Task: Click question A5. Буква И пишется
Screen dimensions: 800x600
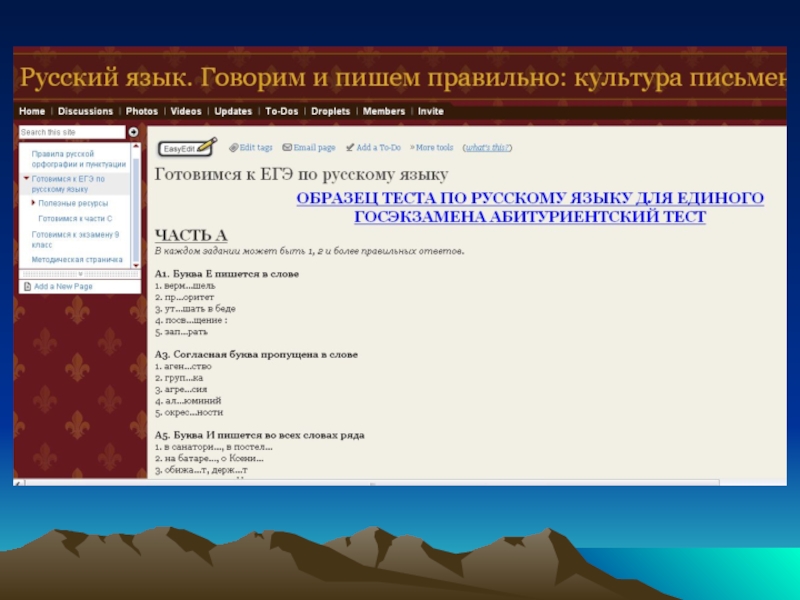Action: [260, 435]
